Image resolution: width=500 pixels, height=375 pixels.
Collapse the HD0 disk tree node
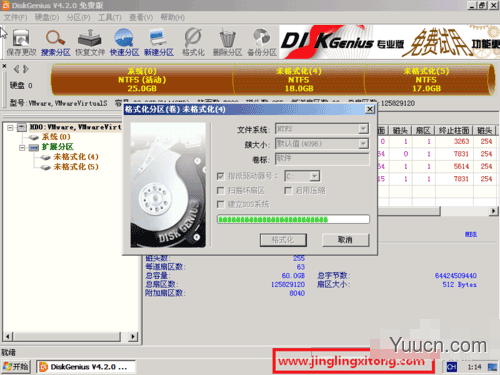coord(10,127)
